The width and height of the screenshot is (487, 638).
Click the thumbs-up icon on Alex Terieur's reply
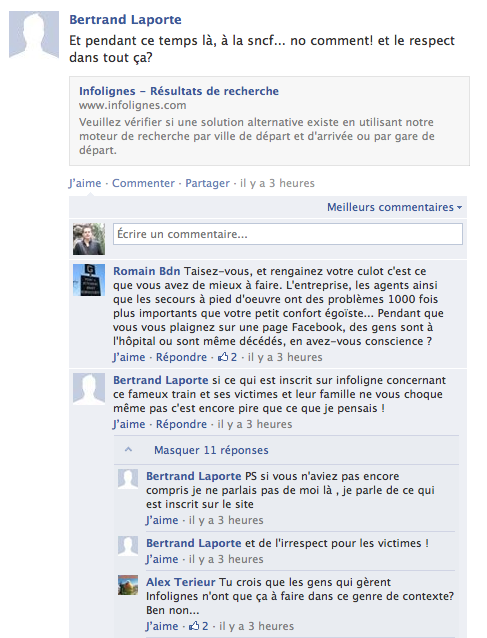click(194, 626)
